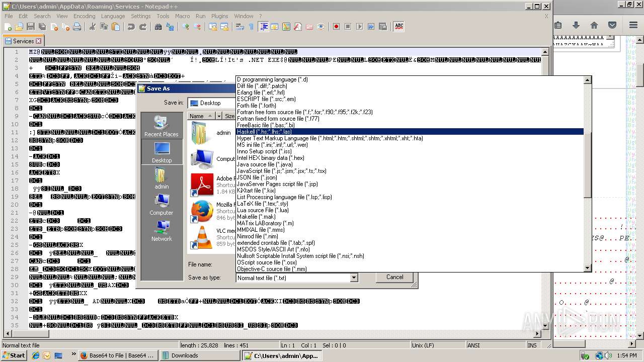Toggle the Indent Guide toolbar icon

tap(263, 27)
